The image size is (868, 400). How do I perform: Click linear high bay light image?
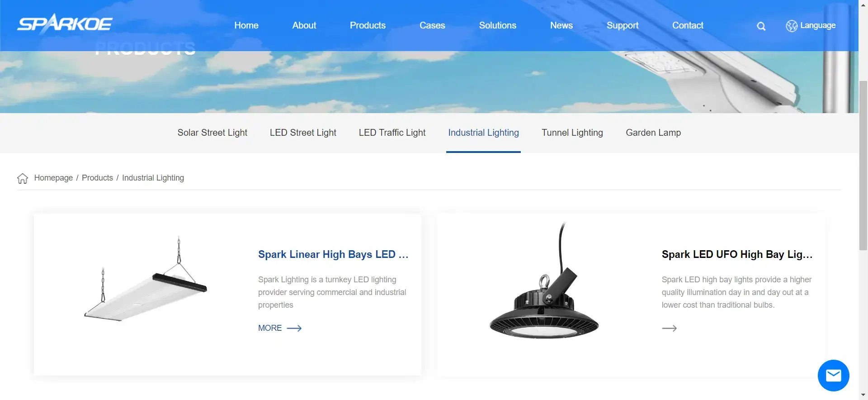tap(146, 279)
